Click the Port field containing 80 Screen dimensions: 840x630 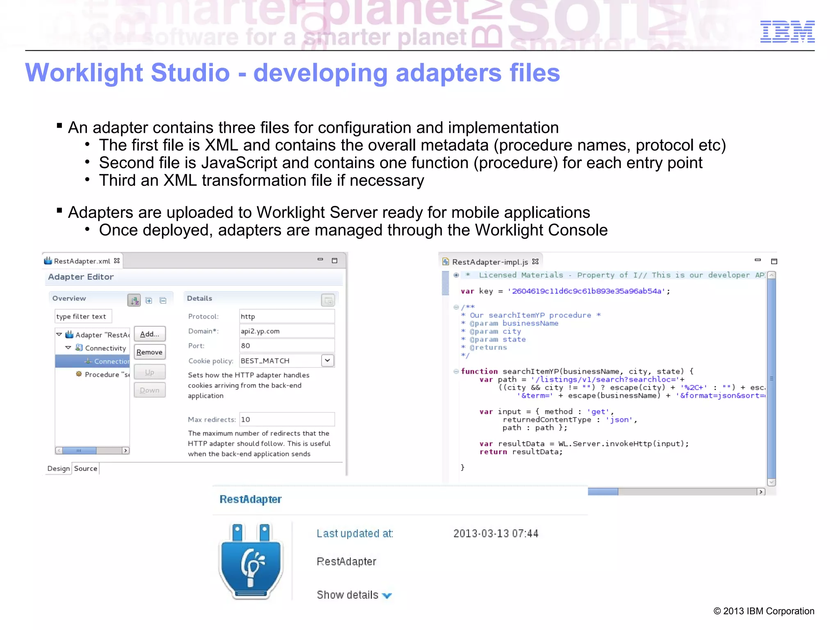(x=287, y=345)
